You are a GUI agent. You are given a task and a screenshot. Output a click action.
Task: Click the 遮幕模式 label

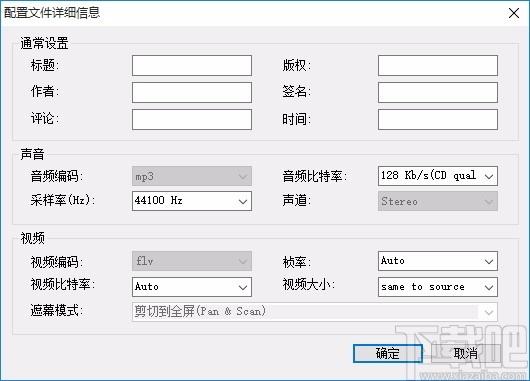click(x=57, y=310)
